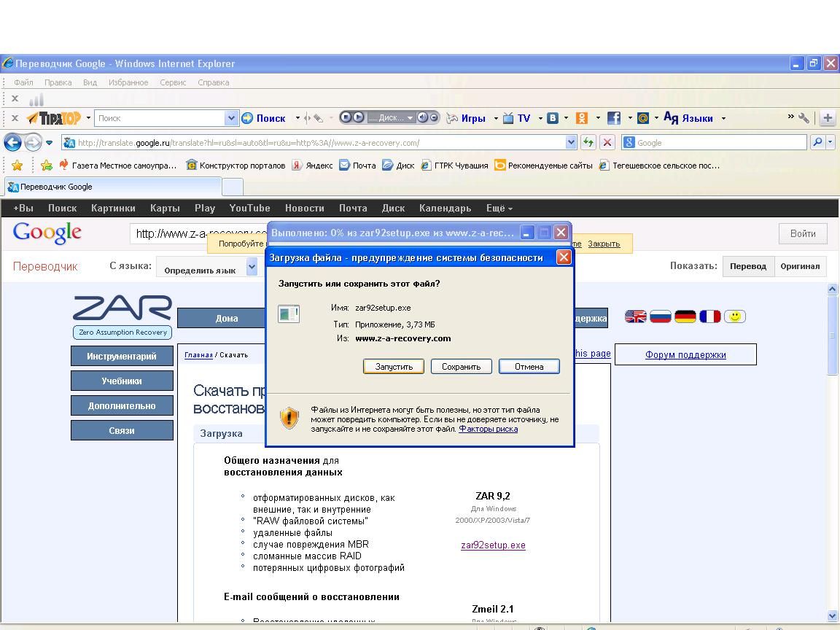Expand the TipaTop search field dropdown
Image resolution: width=840 pixels, height=630 pixels.
click(x=231, y=118)
